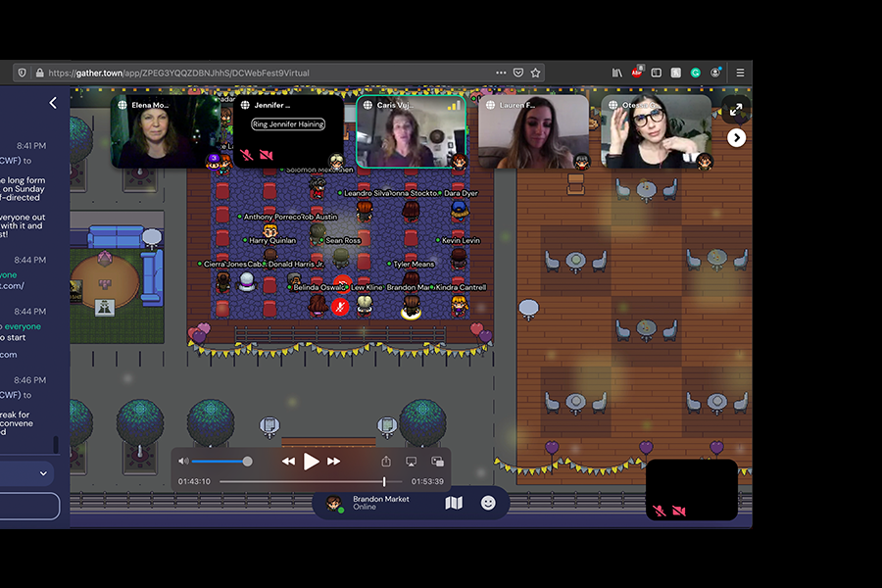Click the Adblock extension icon
Screen dimensions: 882x588
point(637,73)
